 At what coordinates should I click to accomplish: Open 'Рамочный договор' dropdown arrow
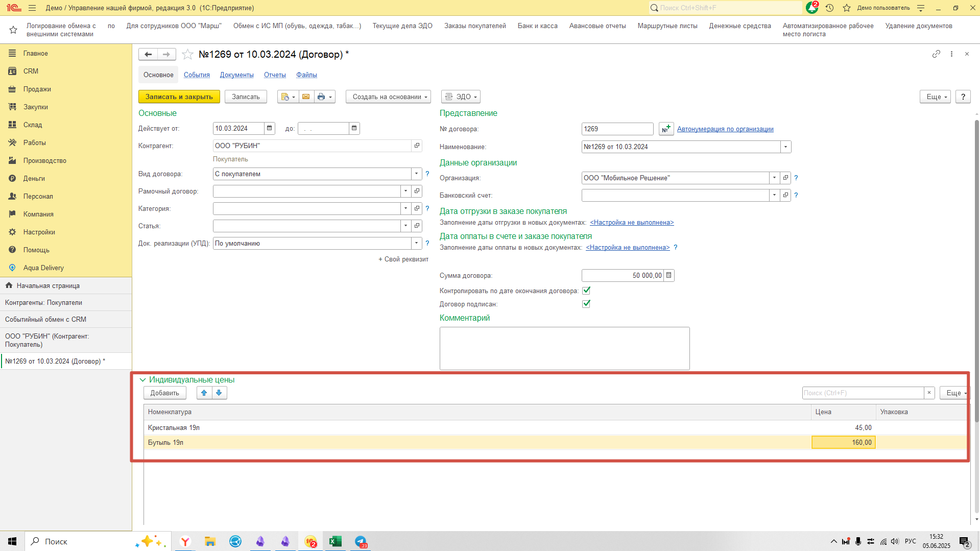pyautogui.click(x=406, y=191)
